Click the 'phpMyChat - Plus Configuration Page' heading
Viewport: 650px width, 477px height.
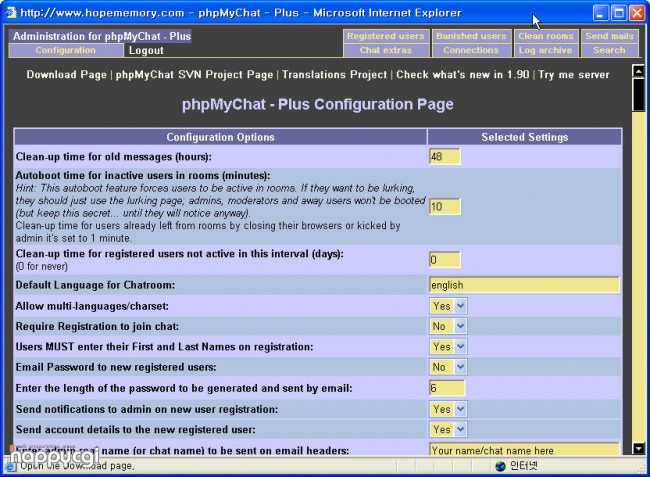point(318,104)
